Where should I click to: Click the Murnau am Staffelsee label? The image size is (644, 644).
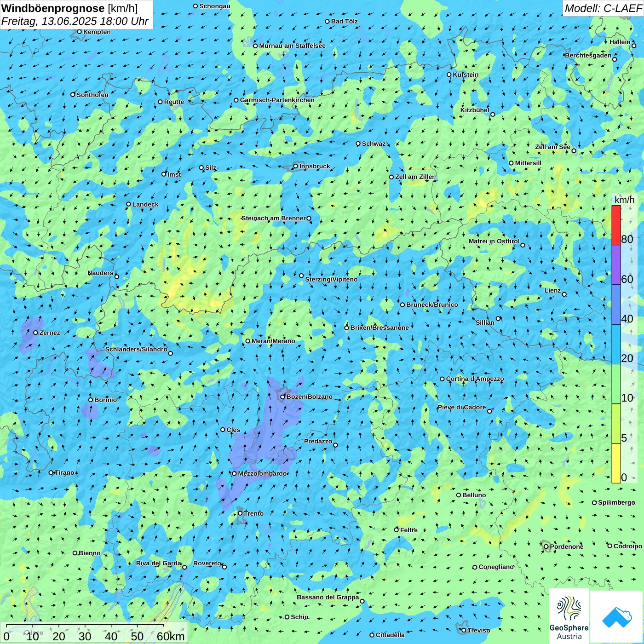point(292,46)
